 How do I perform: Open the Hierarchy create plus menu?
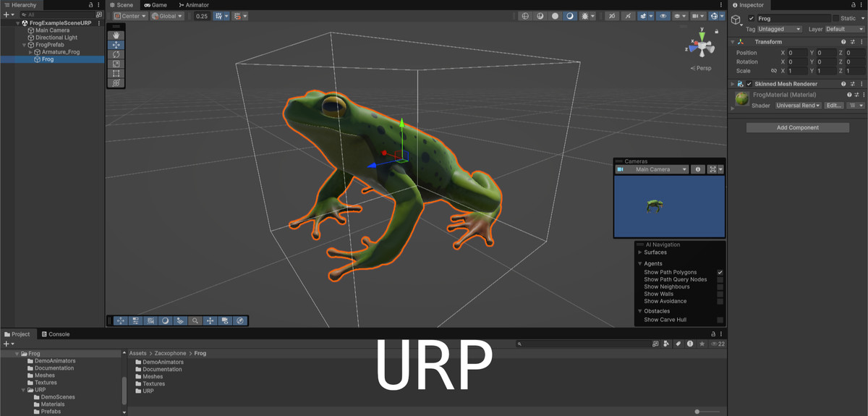(x=7, y=14)
